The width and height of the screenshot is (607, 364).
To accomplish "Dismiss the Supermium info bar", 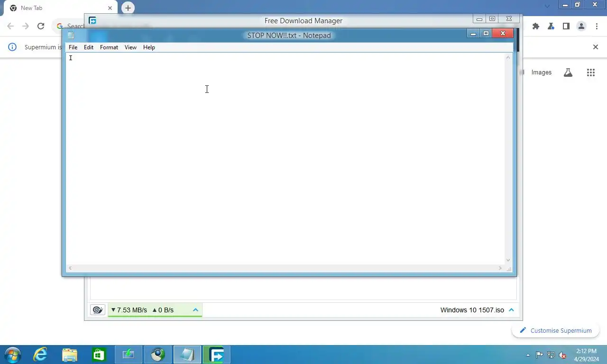I will pyautogui.click(x=596, y=47).
